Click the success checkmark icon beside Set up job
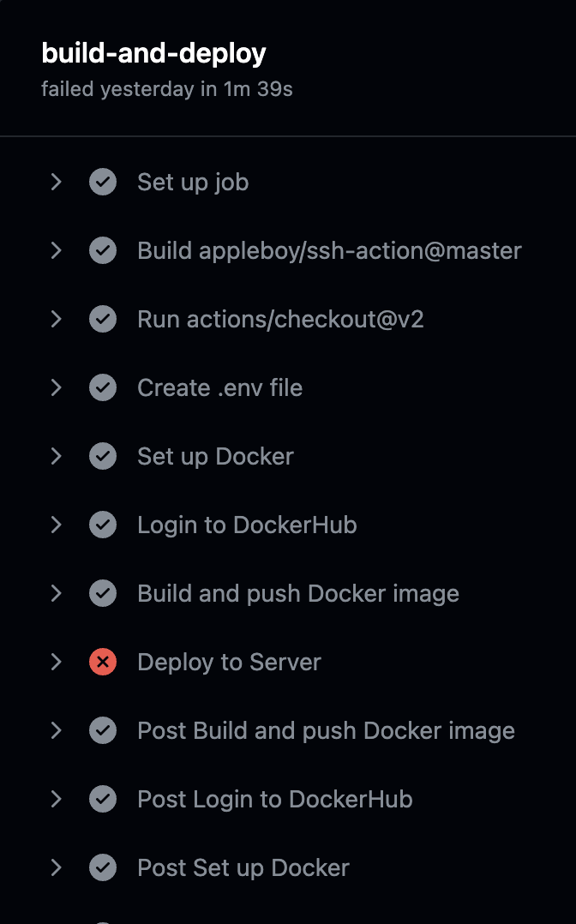This screenshot has height=924, width=576. coord(103,182)
